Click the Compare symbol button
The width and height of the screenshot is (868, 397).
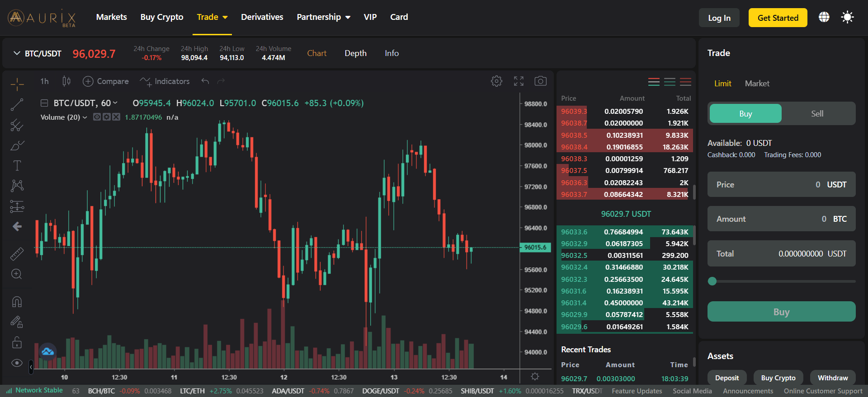click(x=106, y=81)
